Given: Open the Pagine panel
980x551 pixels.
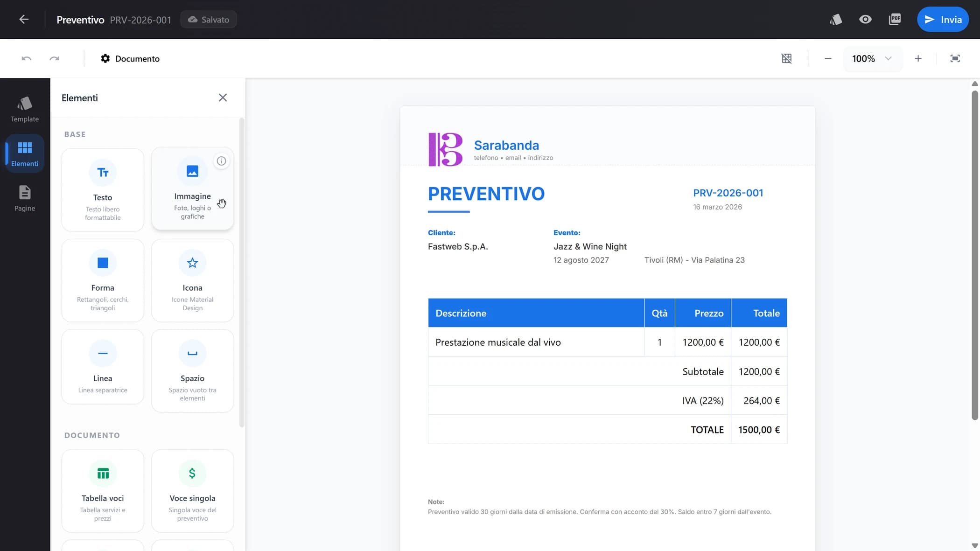Looking at the screenshot, I should click(24, 198).
